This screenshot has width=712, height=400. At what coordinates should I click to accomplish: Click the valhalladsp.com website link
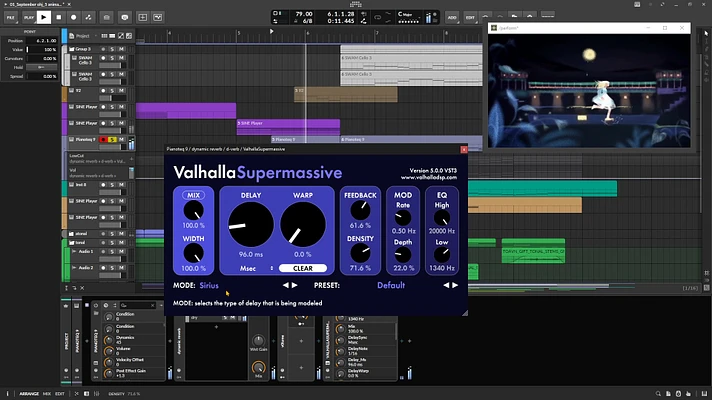point(429,178)
